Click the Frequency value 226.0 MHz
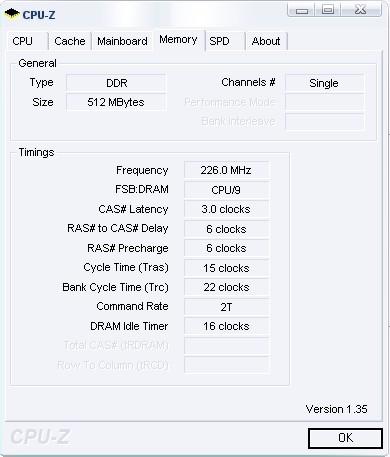 point(226,170)
